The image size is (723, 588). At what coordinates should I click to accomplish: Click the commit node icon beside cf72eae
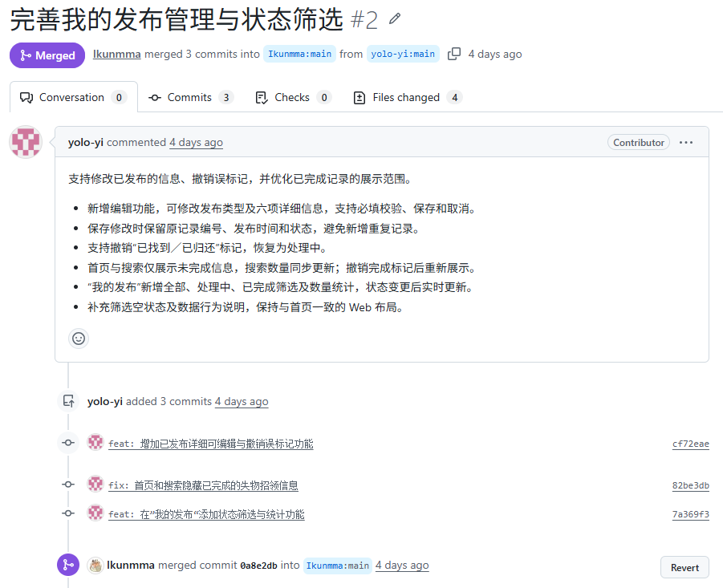pos(68,442)
